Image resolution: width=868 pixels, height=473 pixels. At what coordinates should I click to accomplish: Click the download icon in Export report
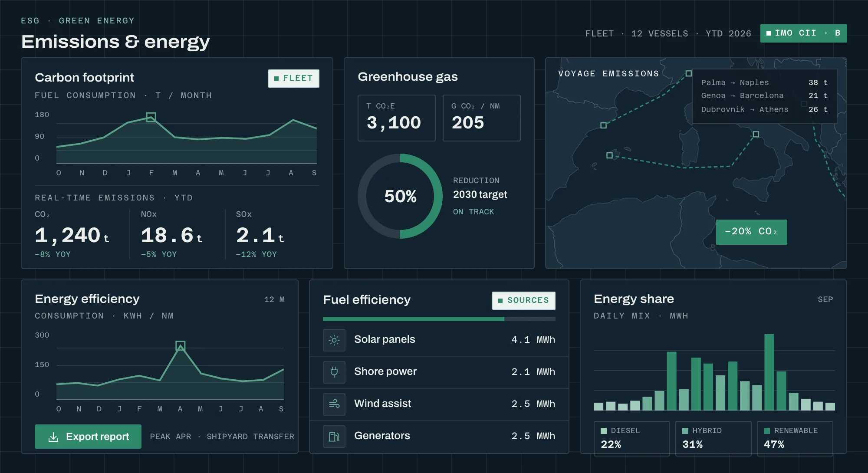point(53,437)
